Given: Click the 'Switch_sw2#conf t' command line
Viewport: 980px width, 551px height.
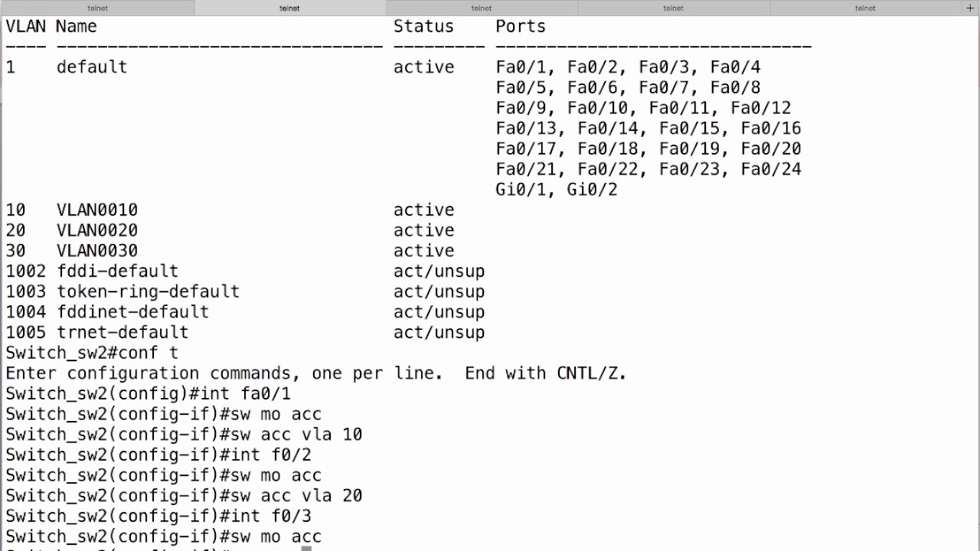Looking at the screenshot, I should pyautogui.click(x=92, y=353).
